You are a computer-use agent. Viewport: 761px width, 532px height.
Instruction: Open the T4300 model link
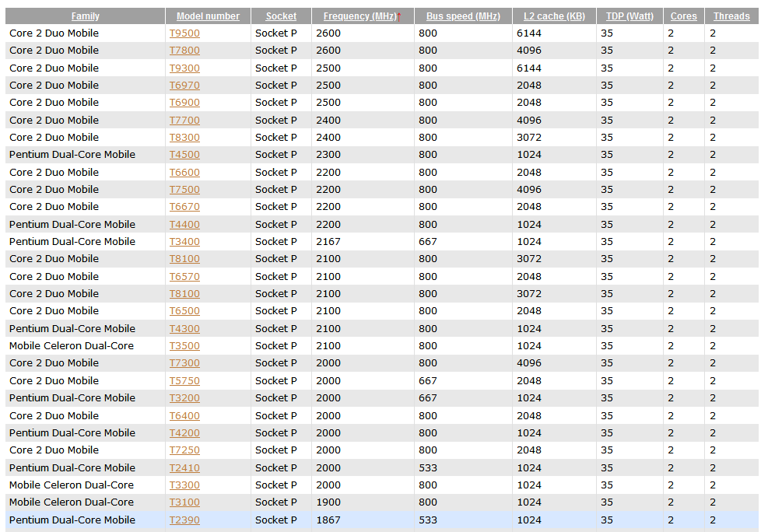[184, 328]
